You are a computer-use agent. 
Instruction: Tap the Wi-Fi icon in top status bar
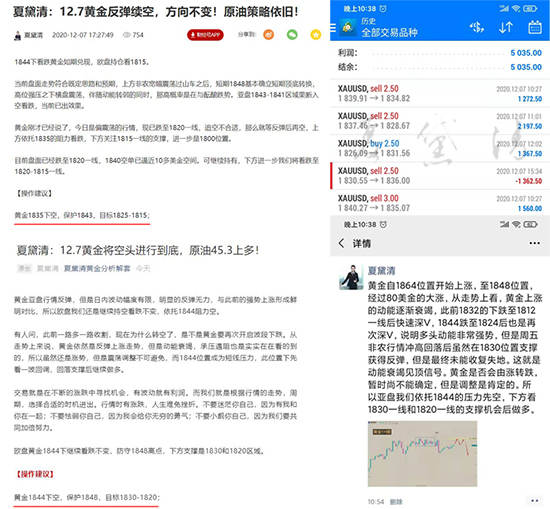[516, 8]
